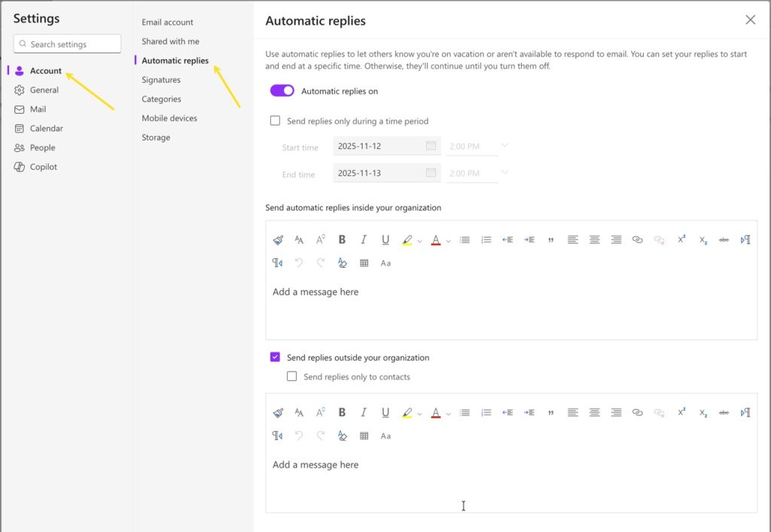The height and width of the screenshot is (532, 771).
Task: Click the yellow highlight color button in first editor
Action: coord(407,240)
